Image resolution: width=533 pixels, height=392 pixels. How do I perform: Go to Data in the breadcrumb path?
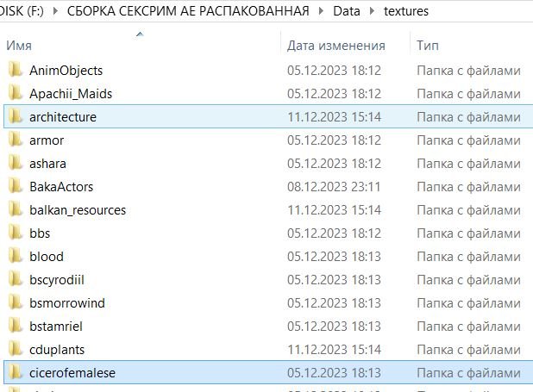(347, 12)
